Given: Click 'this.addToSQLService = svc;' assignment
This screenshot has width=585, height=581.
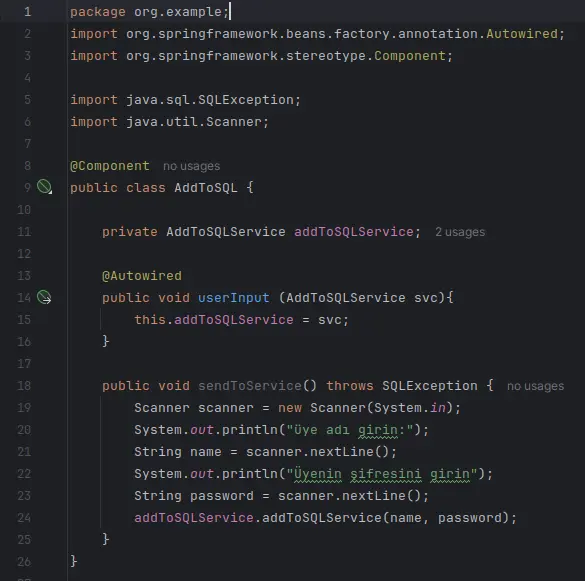Looking at the screenshot, I should click(x=241, y=320).
